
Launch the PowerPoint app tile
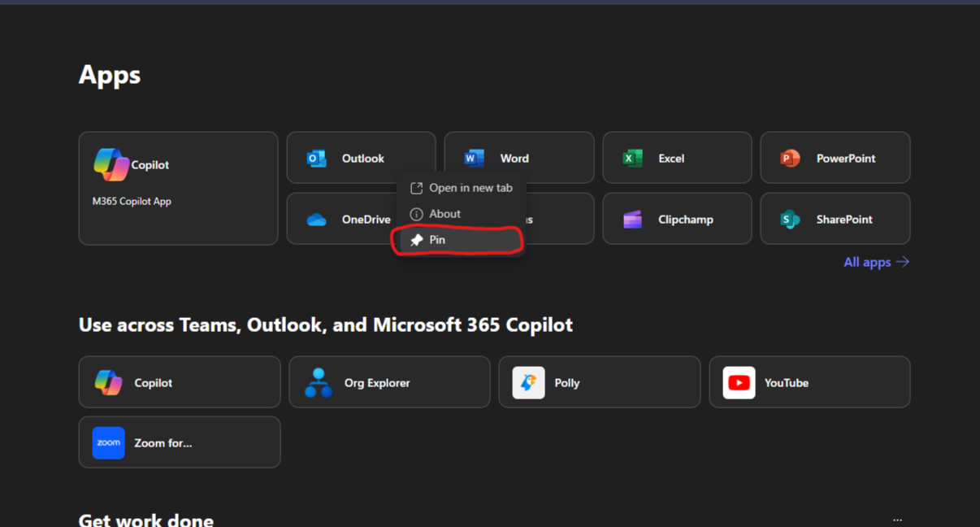pyautogui.click(x=835, y=158)
